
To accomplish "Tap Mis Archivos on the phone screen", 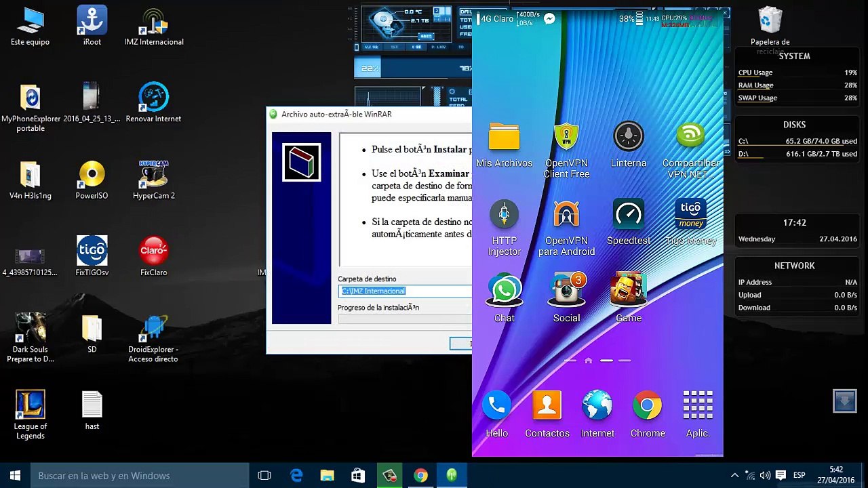I will 504,145.
